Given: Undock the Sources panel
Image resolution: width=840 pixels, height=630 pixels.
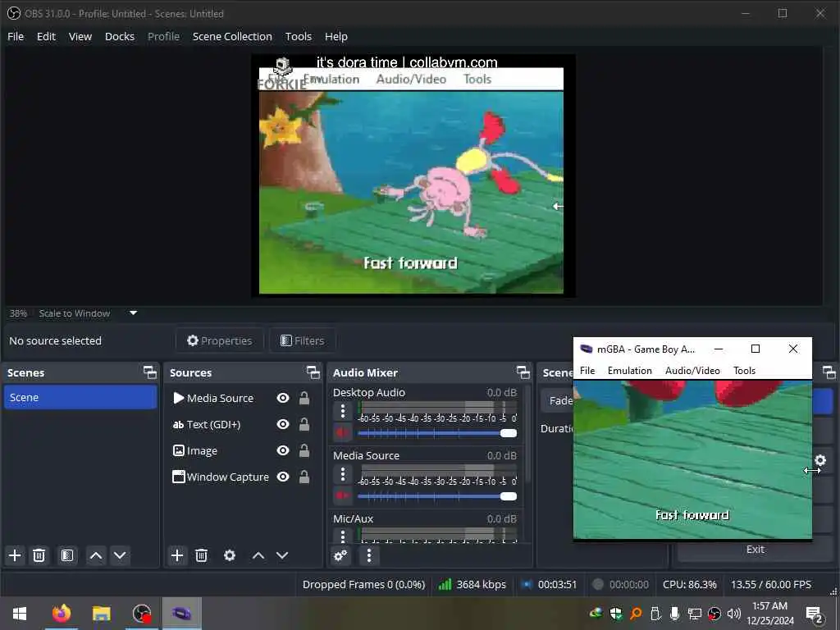Looking at the screenshot, I should click(x=313, y=372).
